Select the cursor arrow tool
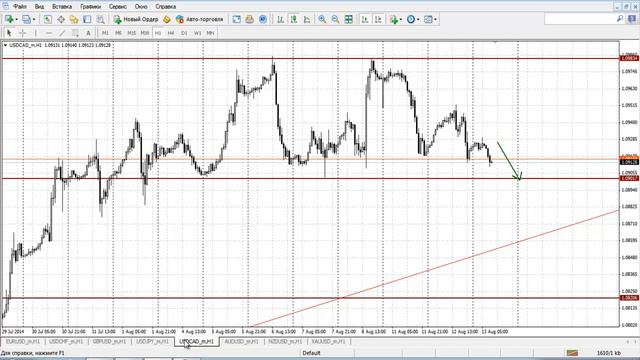Image resolution: width=640 pixels, height=360 pixels. [9, 33]
